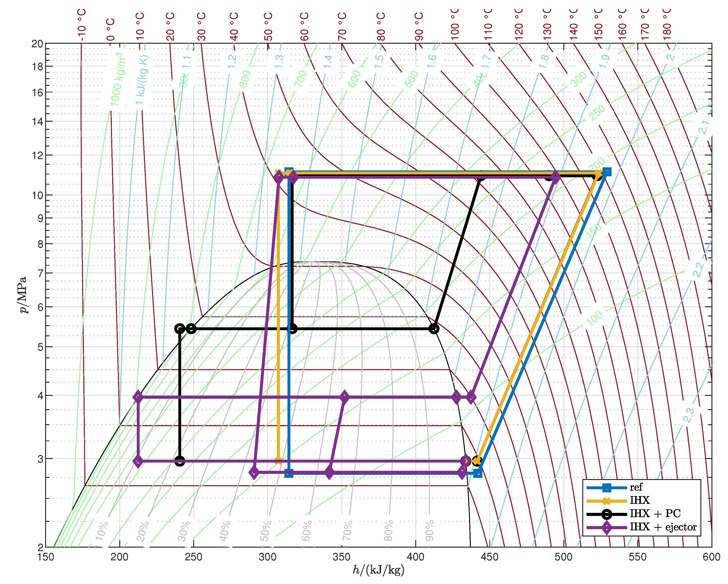Click the '30 °C' isotherm label at top
Screen dimensions: 728x584
click(x=201, y=27)
